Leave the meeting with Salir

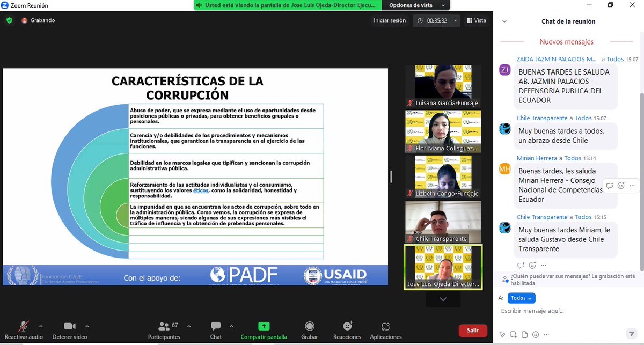click(x=473, y=331)
